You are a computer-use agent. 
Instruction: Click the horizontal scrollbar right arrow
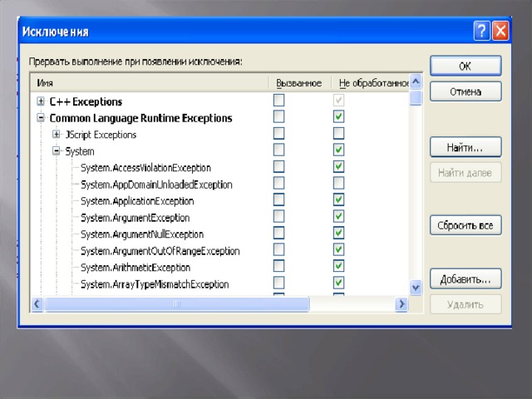click(401, 304)
